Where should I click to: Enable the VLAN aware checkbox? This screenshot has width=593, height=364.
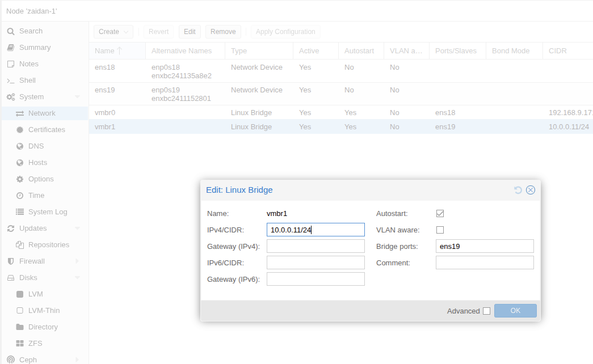440,230
